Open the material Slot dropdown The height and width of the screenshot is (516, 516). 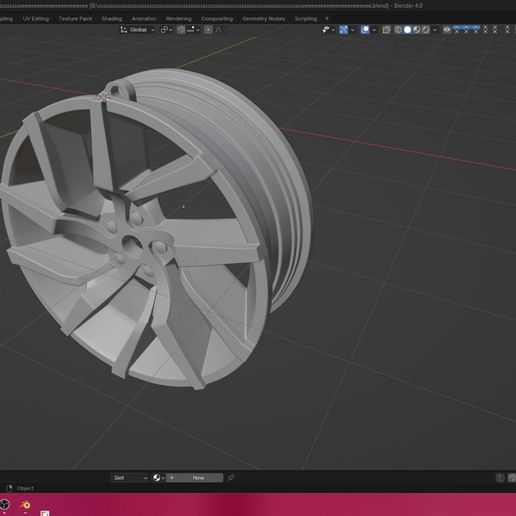[x=130, y=478]
